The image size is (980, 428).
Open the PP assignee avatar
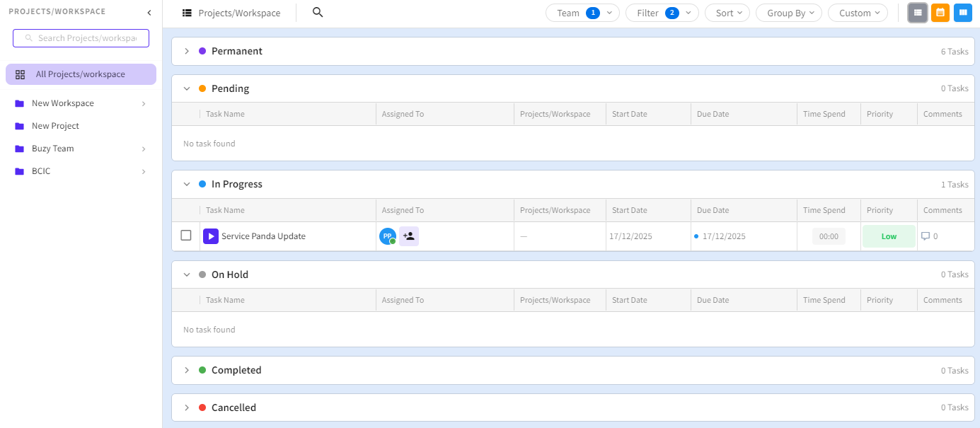click(x=387, y=236)
